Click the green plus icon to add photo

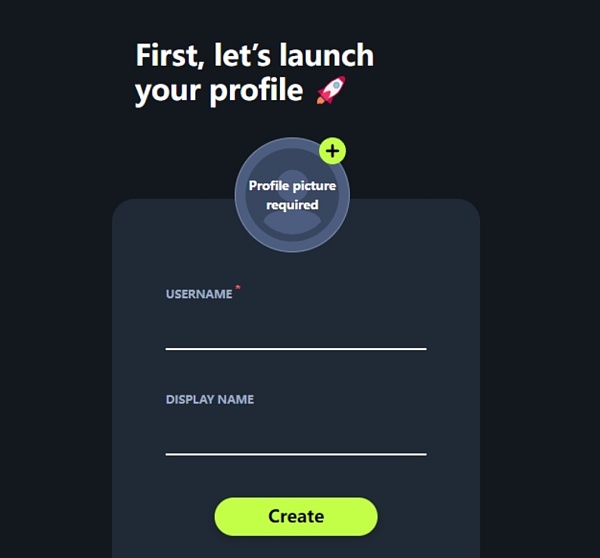(333, 151)
